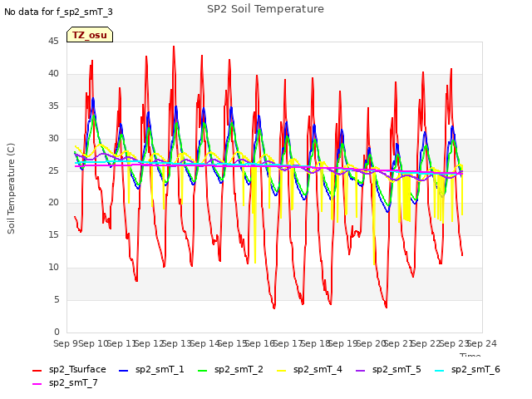Image resolution: width=532 pixels, height=399 pixels.
Task: Select the blue sp2_smT_1 legend swatch
Action: point(124,371)
